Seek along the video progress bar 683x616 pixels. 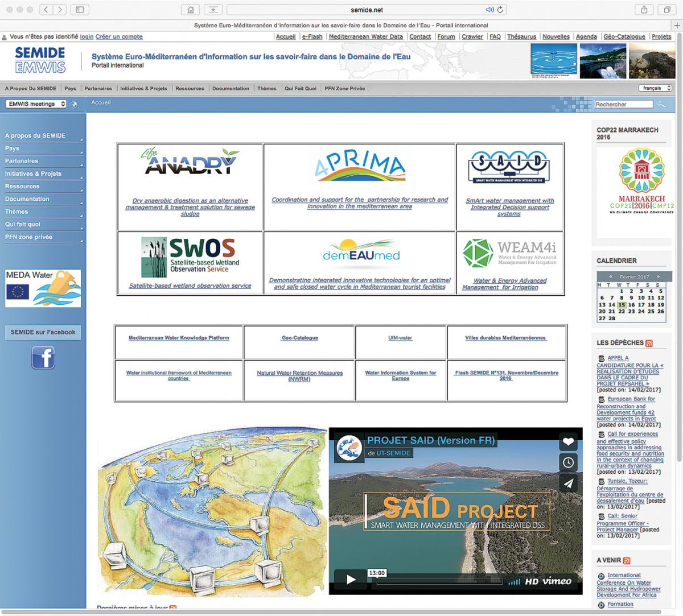pos(439,581)
